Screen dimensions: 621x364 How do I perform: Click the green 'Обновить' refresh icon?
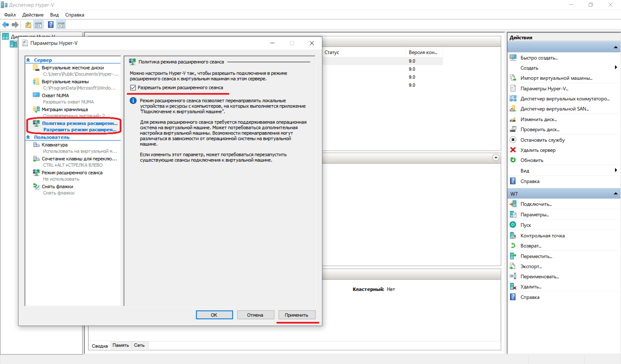[x=513, y=160]
